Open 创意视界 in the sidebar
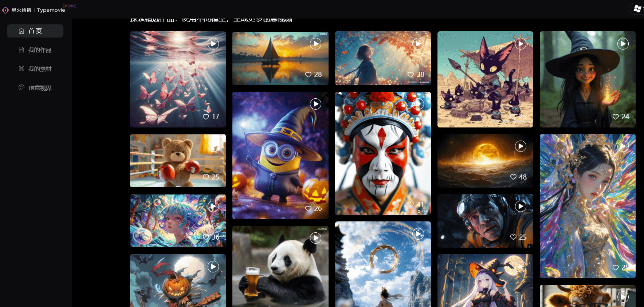This screenshot has width=644, height=307. click(x=35, y=88)
